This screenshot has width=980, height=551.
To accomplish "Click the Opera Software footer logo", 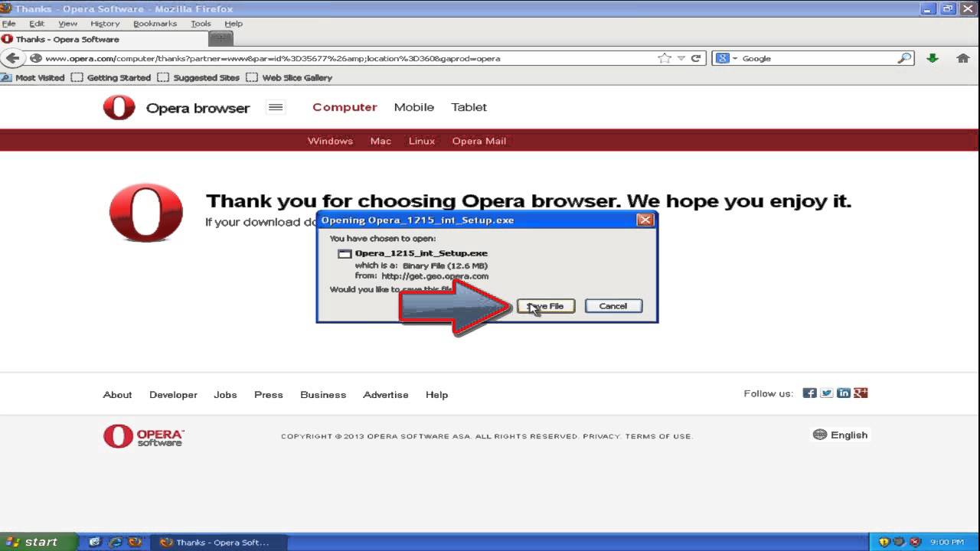I will (144, 436).
